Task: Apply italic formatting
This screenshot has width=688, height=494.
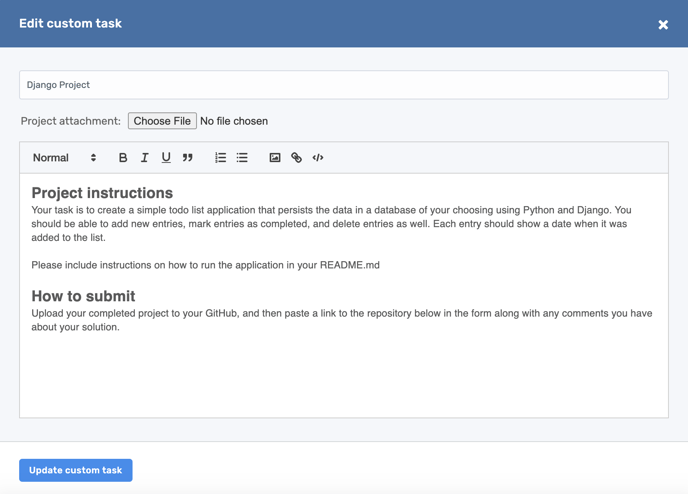Action: 144,158
